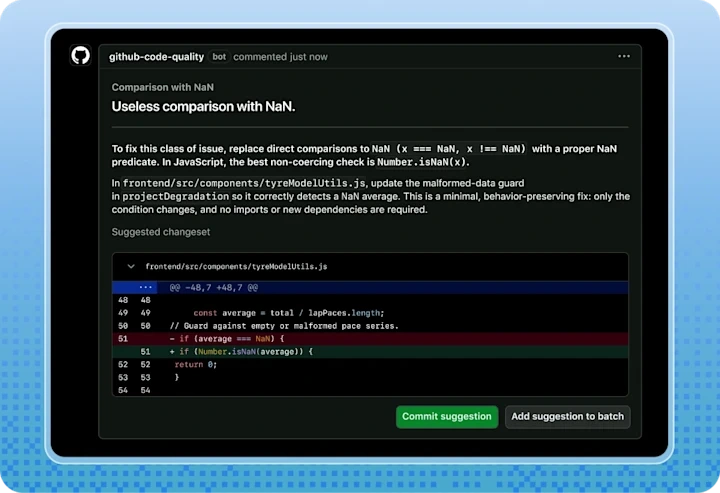The width and height of the screenshot is (720, 493).
Task: Click the 'Comparison with NaN' subtitle
Action: point(163,87)
